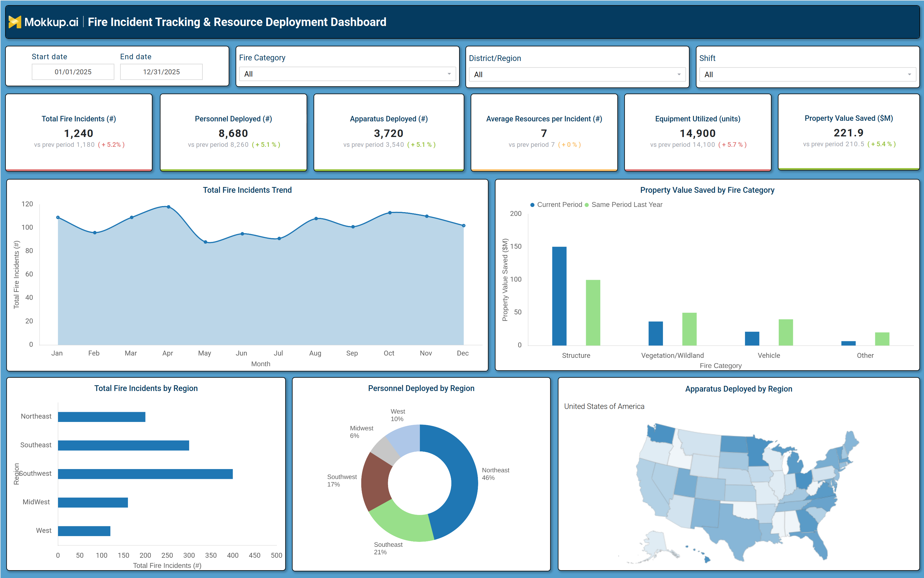This screenshot has height=578, width=924.
Task: Click the Southeast region bar
Action: pyautogui.click(x=123, y=445)
